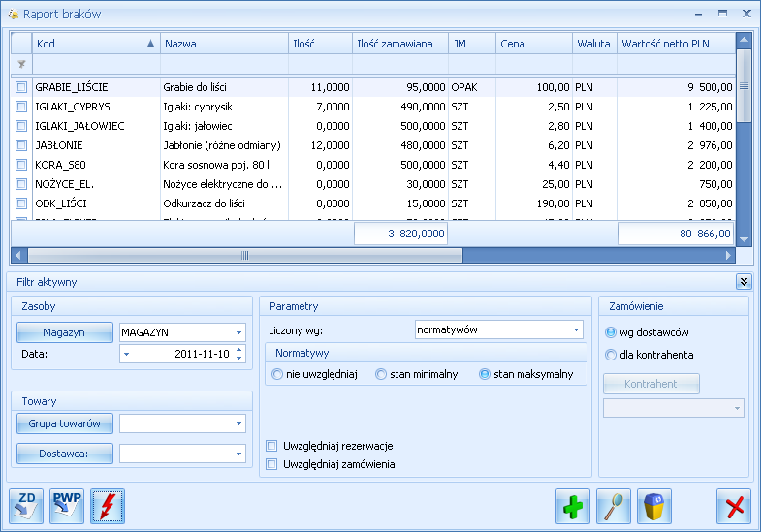Click the Raport braków title icon
Image resolution: width=761 pixels, height=532 pixels.
pyautogui.click(x=13, y=15)
